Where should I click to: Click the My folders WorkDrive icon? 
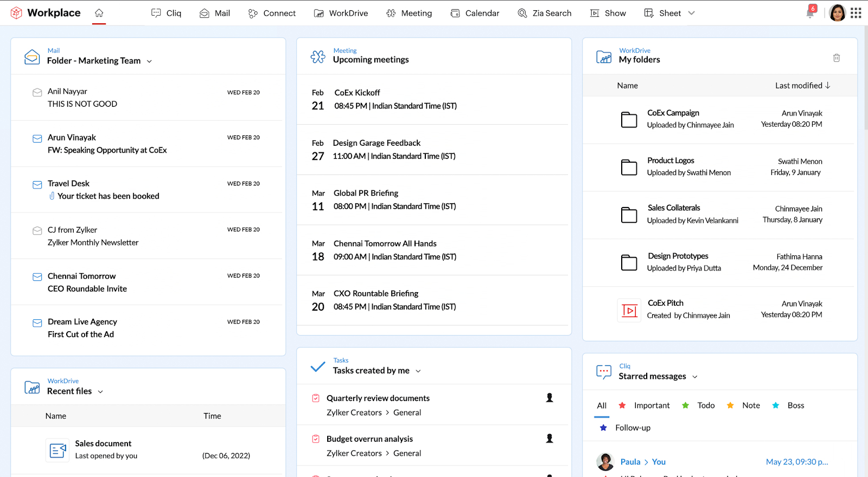[x=604, y=56]
